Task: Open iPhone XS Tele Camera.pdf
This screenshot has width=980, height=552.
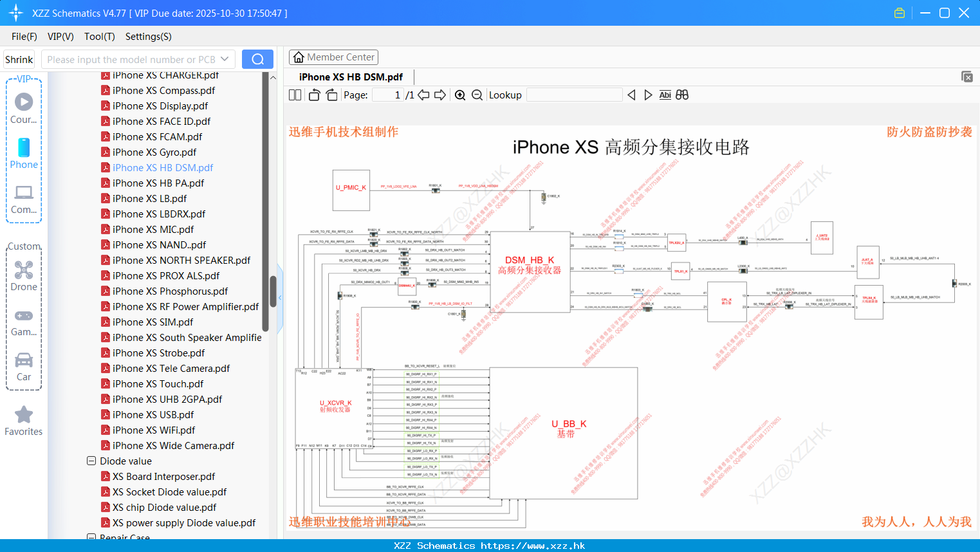Action: (x=171, y=369)
